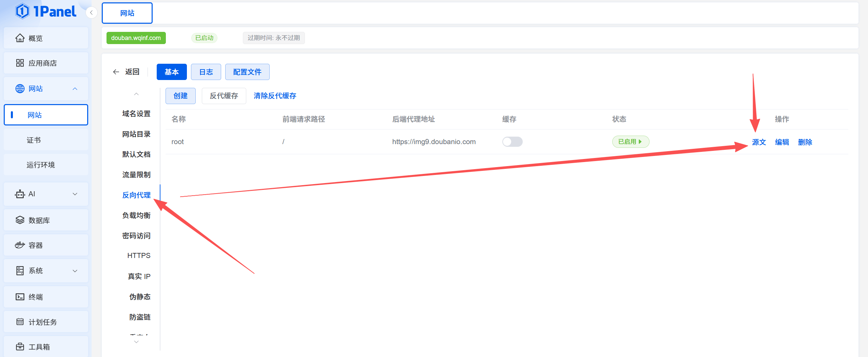Viewport: 868px width, 357px height.
Task: Toggle cache switch for root proxy
Action: 512,142
